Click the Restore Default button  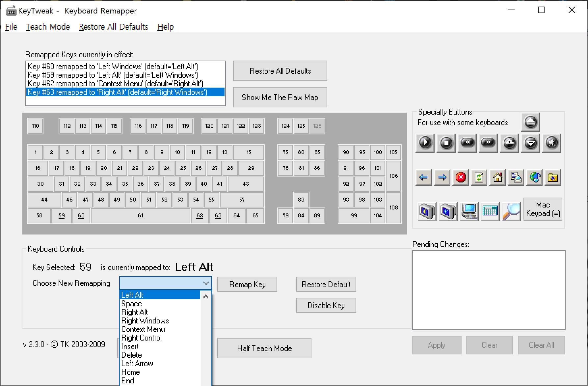[326, 284]
